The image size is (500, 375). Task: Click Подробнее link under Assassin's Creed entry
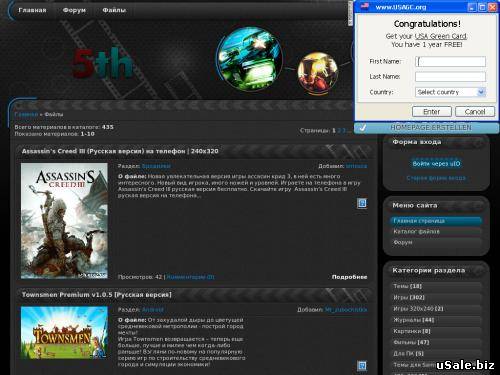349,277
